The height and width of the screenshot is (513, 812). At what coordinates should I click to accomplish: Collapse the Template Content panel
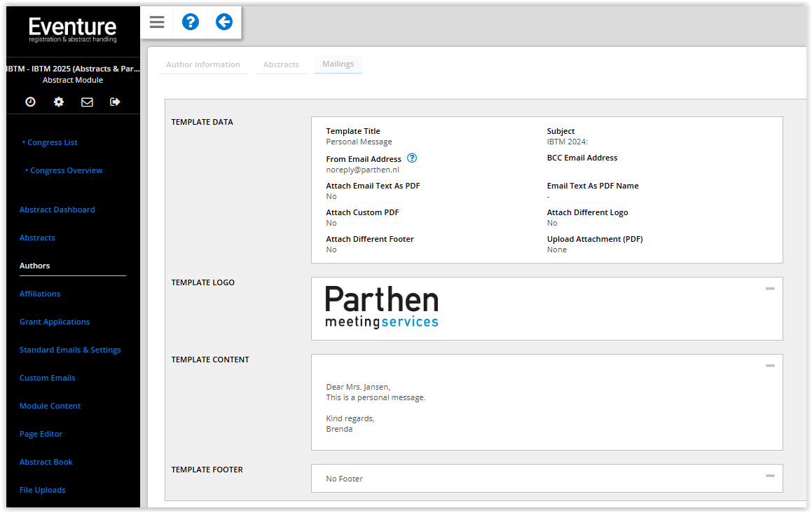(x=770, y=366)
